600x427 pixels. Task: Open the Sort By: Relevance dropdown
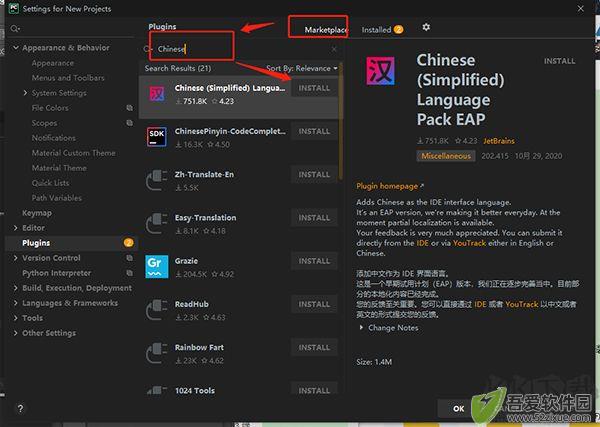tap(302, 68)
